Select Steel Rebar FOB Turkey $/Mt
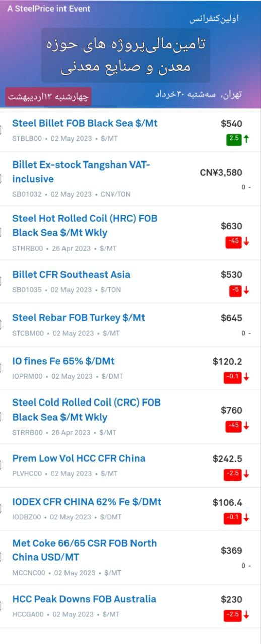The width and height of the screenshot is (261, 644). 79,318
